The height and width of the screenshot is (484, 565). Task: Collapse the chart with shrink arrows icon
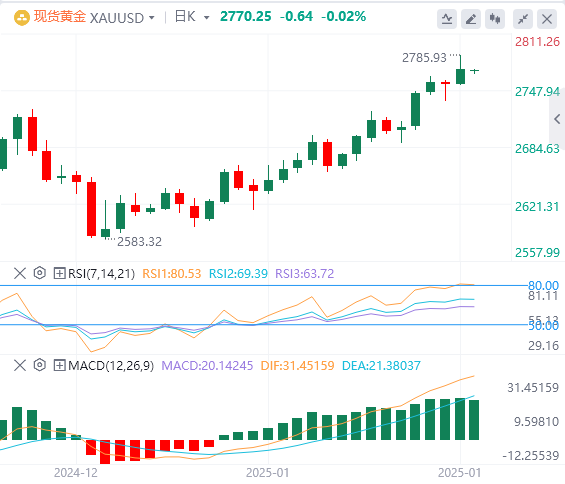[523, 19]
